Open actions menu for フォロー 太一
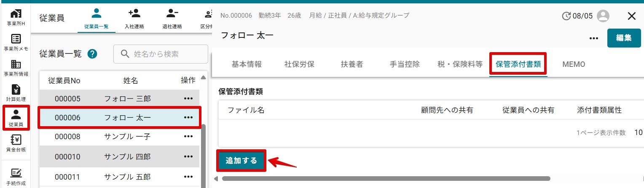Image resolution: width=644 pixels, height=188 pixels. [x=188, y=118]
